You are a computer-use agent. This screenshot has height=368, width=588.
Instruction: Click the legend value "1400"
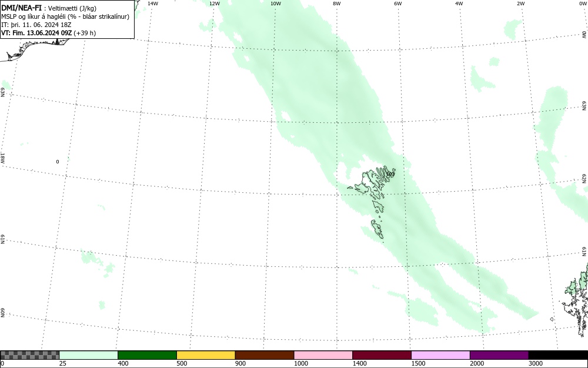click(360, 363)
